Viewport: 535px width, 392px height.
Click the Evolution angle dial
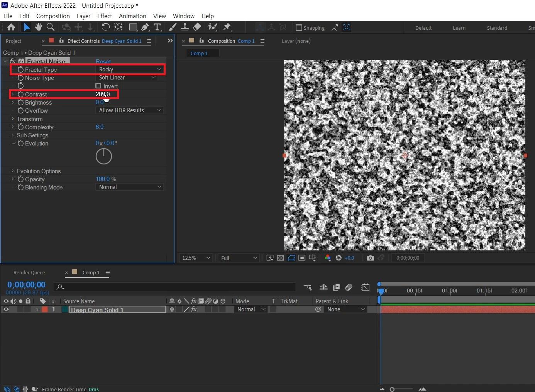click(x=104, y=156)
